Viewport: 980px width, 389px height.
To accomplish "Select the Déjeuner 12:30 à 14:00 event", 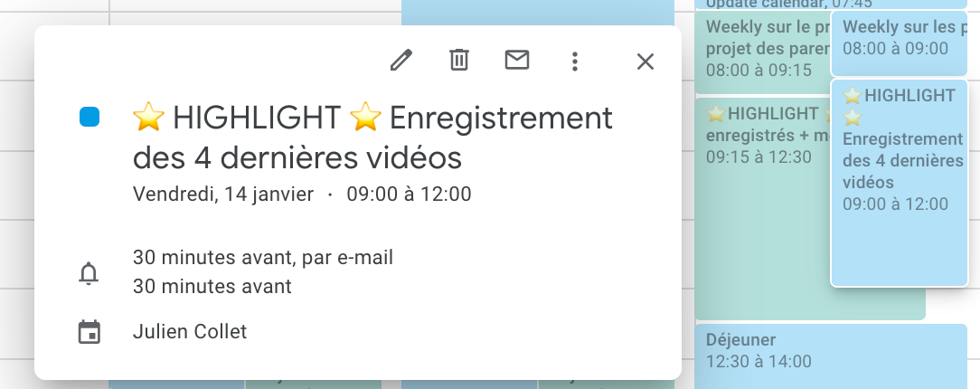I will (x=831, y=356).
